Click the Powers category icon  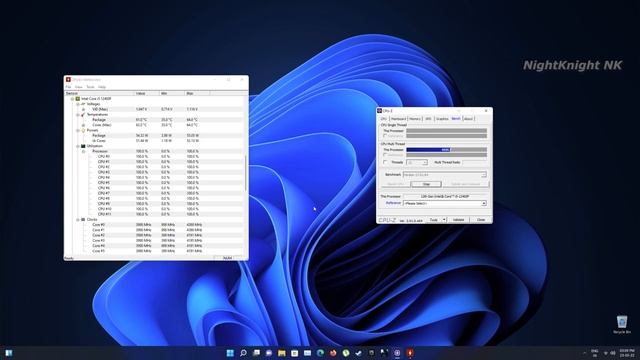[83, 130]
